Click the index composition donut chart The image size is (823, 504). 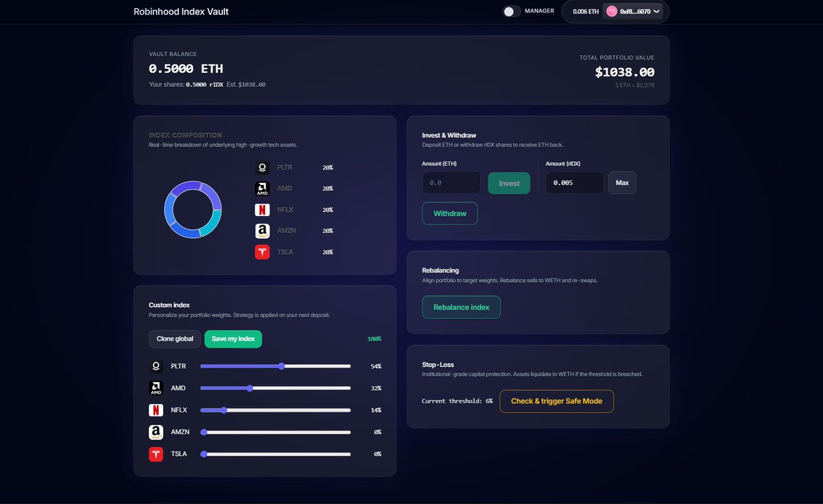point(193,210)
